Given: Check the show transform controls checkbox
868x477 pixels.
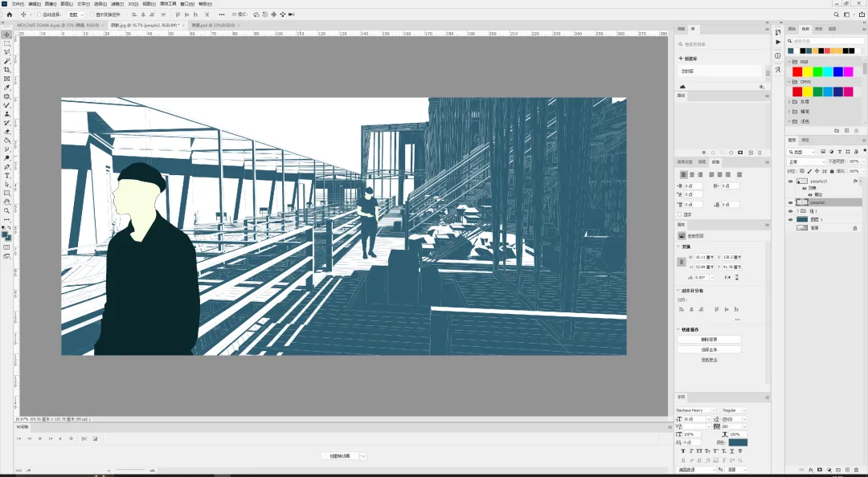Looking at the screenshot, I should 92,14.
